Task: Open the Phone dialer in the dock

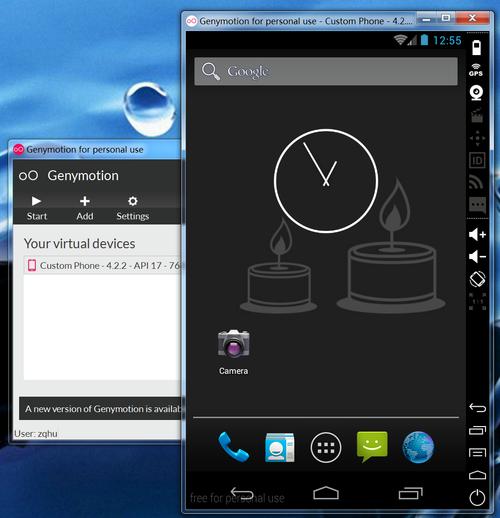Action: (233, 447)
